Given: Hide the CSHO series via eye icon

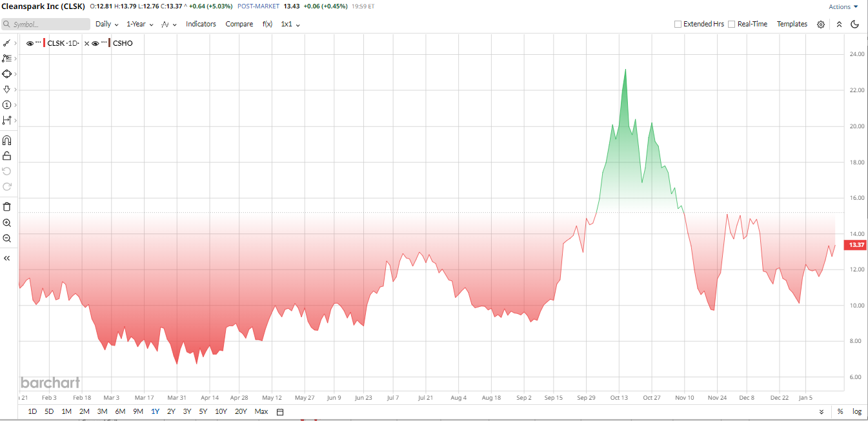Looking at the screenshot, I should (x=96, y=43).
